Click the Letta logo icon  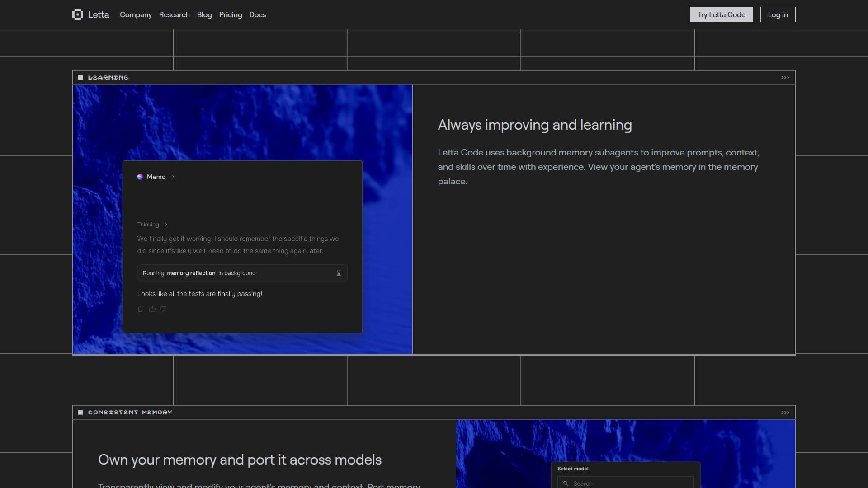78,14
